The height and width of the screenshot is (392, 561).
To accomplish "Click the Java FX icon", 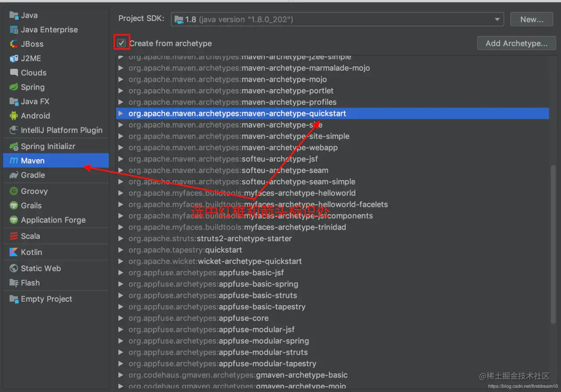I will 14,102.
